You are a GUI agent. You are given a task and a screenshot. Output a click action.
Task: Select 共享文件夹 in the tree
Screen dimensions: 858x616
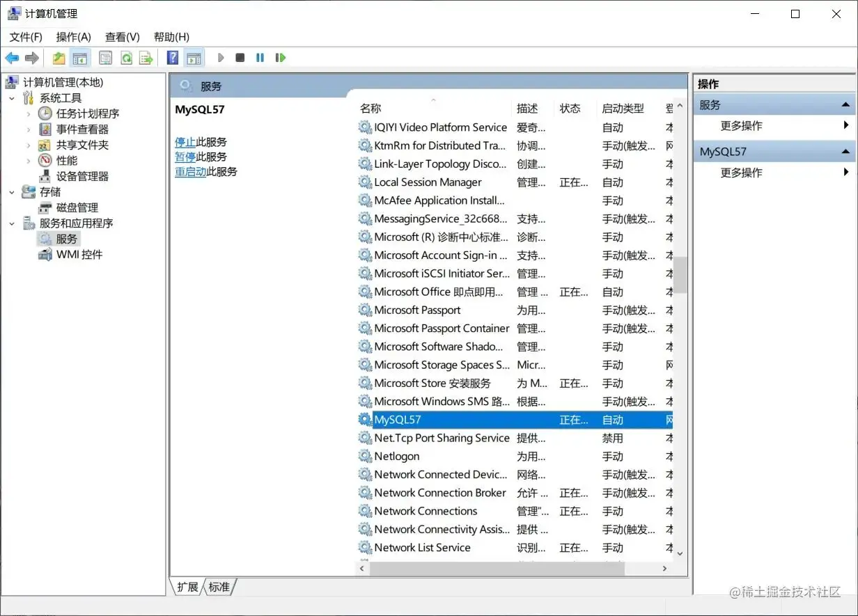82,145
